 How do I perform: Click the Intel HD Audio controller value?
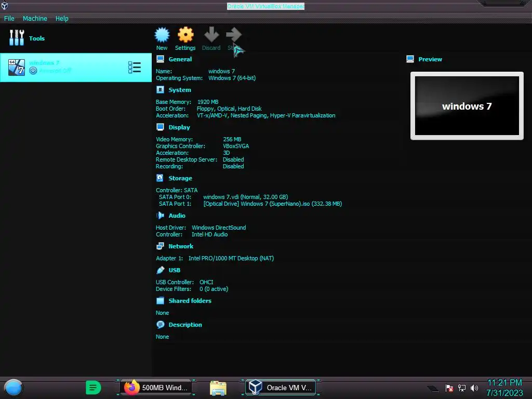(x=210, y=234)
